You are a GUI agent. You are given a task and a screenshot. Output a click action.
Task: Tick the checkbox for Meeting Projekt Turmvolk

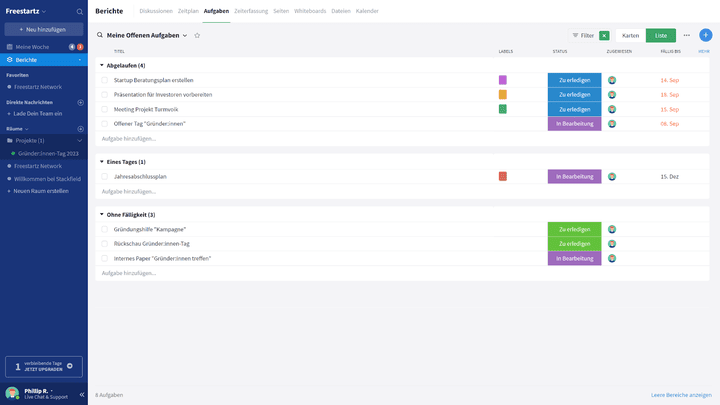(104, 109)
